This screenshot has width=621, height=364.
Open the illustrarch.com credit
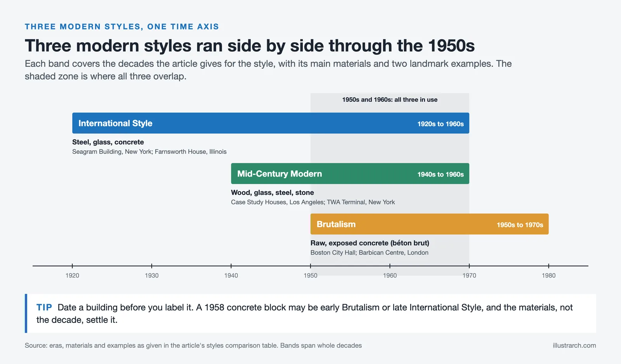[x=574, y=345]
